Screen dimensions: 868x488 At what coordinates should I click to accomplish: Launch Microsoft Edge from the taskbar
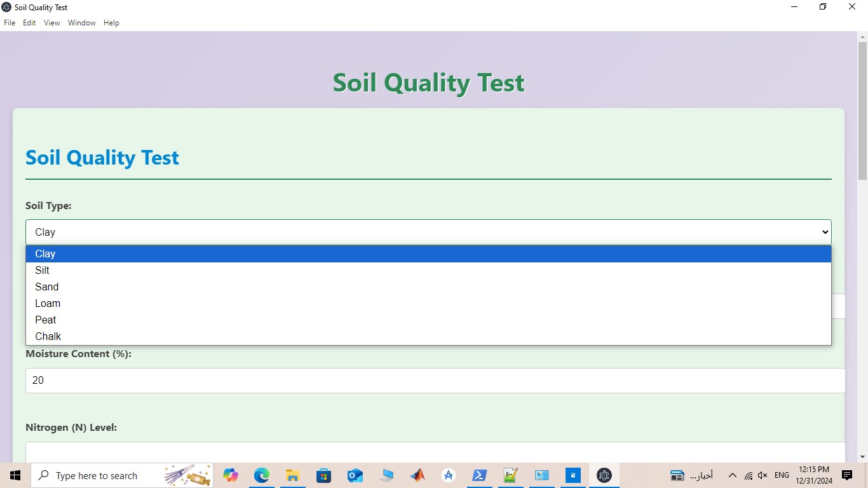(261, 475)
